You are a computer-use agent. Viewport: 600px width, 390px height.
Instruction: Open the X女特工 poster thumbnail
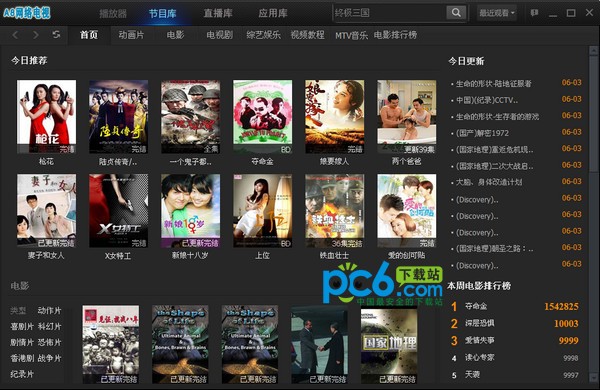tap(118, 211)
